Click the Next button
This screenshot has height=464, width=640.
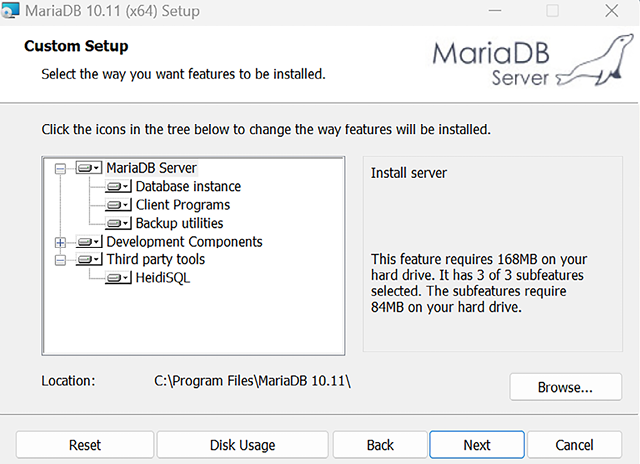tap(477, 445)
